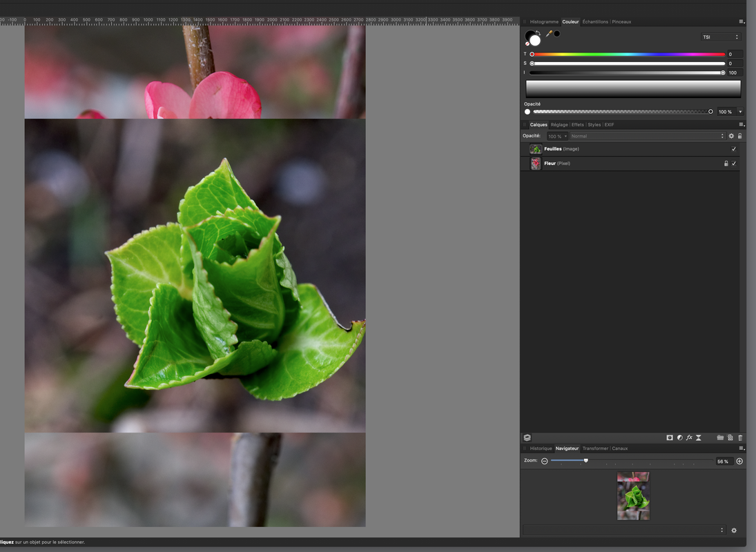This screenshot has width=756, height=552.
Task: Click the saturation S value field
Action: point(735,63)
